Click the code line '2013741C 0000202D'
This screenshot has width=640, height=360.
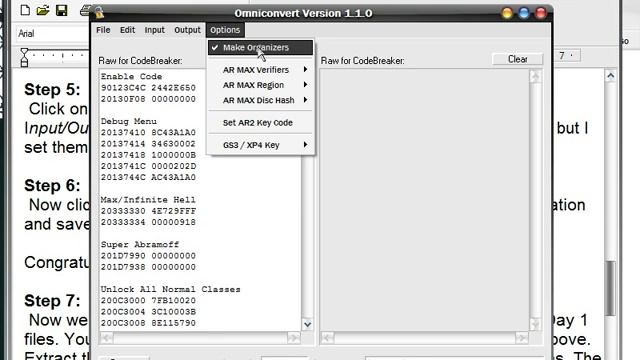pyautogui.click(x=148, y=166)
